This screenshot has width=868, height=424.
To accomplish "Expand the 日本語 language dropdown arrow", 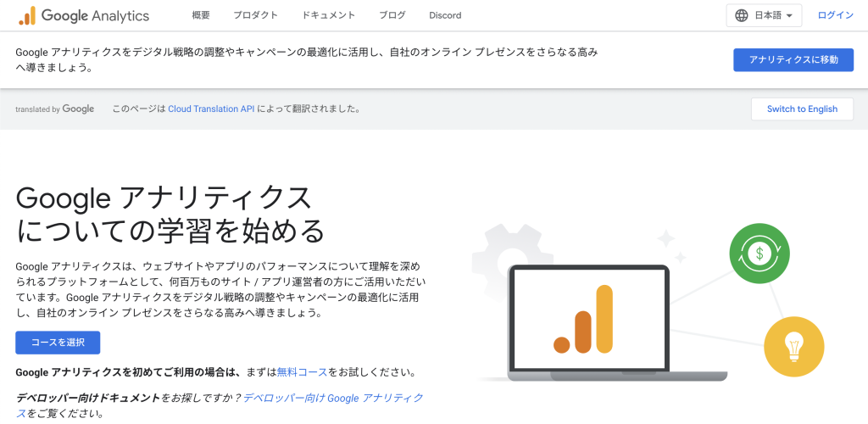I will click(789, 15).
